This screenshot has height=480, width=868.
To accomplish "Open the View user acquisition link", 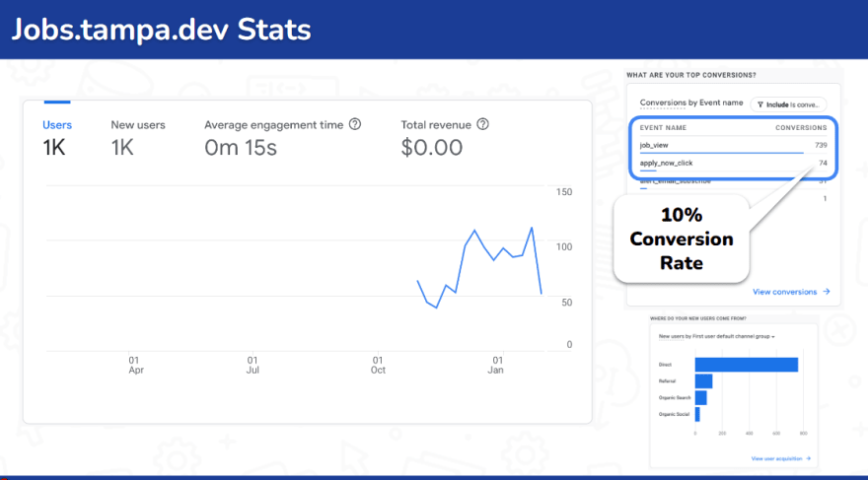I will point(777,458).
